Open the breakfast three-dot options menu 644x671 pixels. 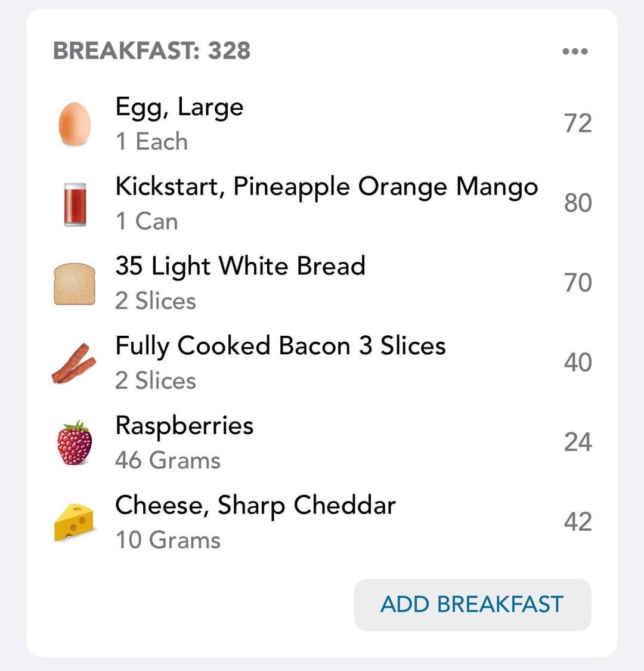point(575,51)
